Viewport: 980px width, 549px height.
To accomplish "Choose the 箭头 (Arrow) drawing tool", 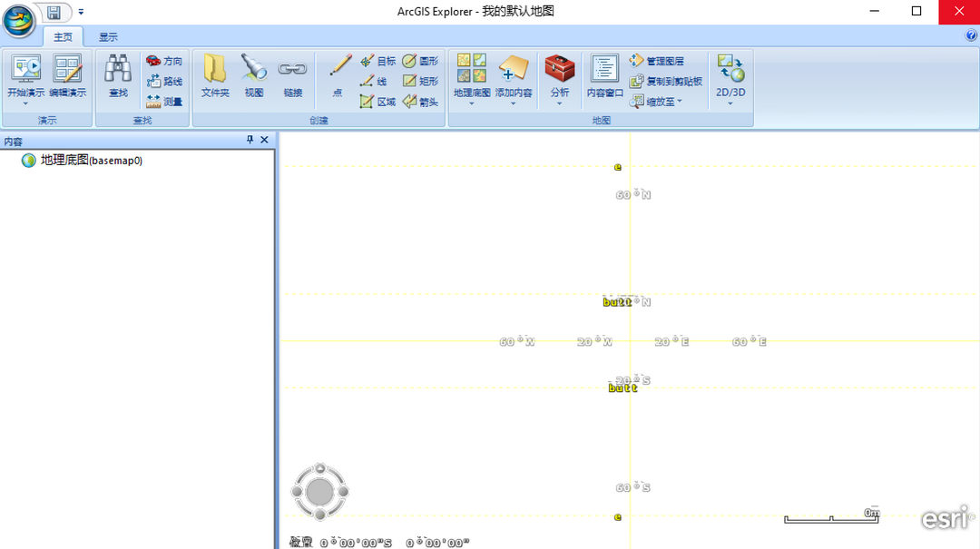I will tap(421, 102).
